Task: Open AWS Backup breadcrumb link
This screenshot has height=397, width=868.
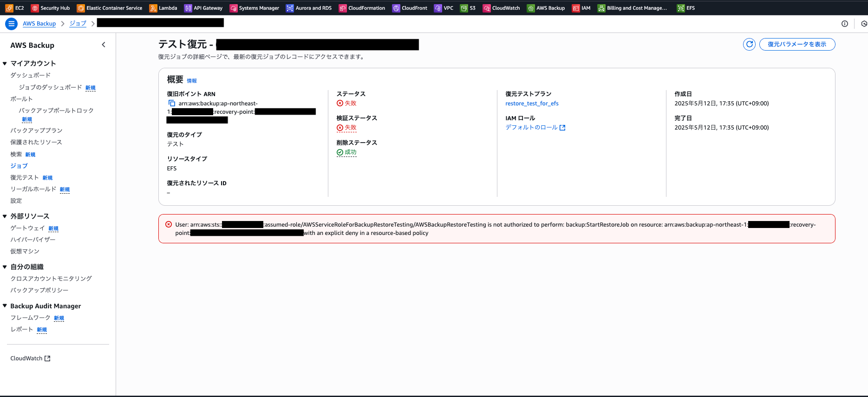Action: coord(39,24)
